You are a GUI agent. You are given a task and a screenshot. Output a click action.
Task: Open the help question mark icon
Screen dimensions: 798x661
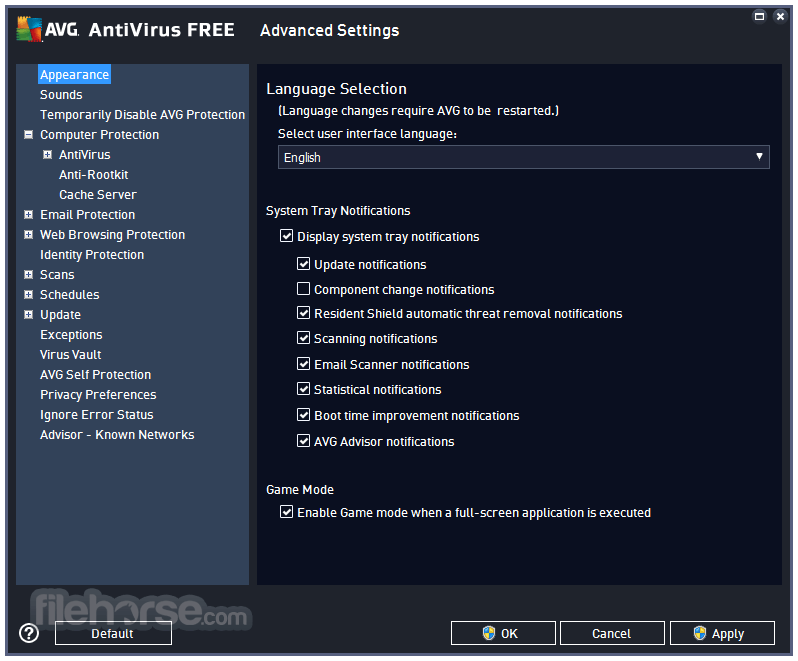(29, 633)
